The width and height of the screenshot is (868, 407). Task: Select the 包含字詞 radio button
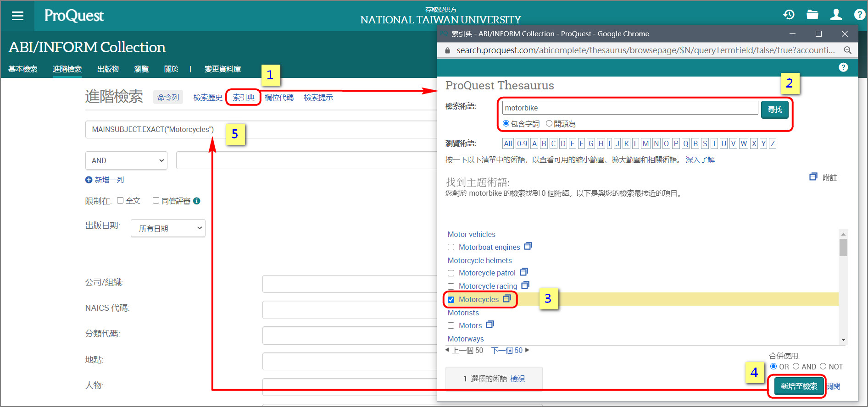click(x=506, y=123)
